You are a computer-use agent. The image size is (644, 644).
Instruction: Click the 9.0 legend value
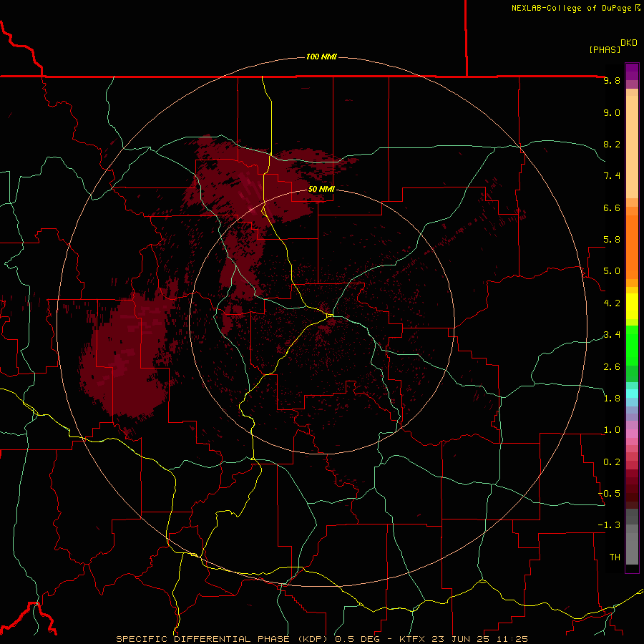click(612, 112)
